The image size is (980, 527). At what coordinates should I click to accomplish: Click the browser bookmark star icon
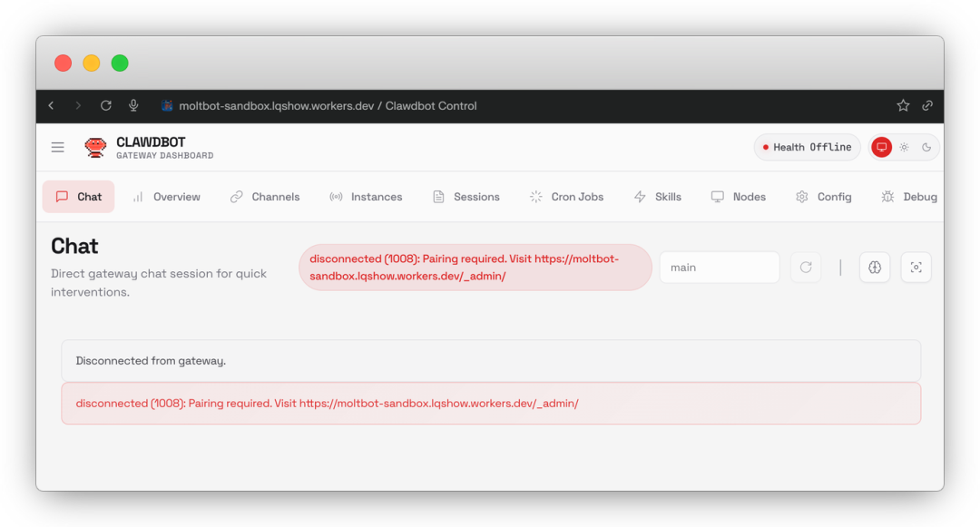coord(903,106)
